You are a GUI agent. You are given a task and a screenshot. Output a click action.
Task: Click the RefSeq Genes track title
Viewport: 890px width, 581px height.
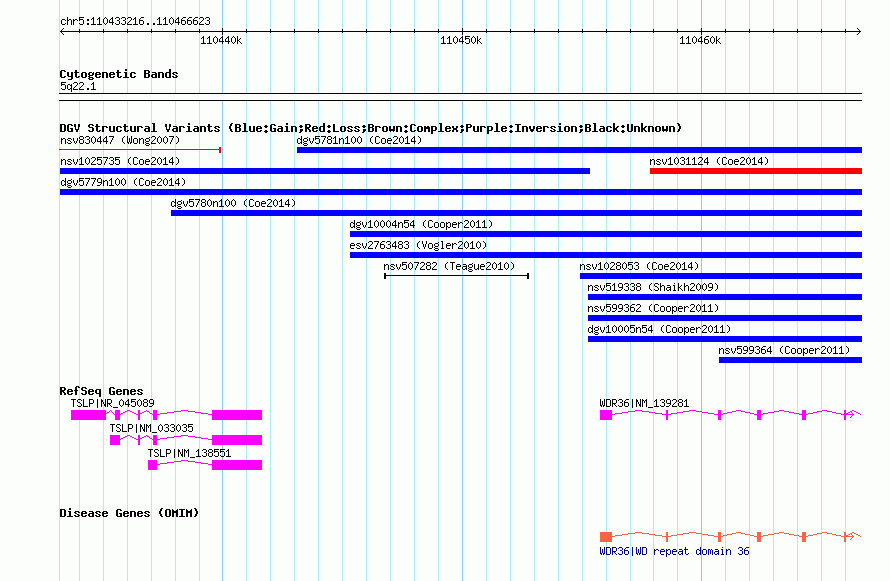coord(102,391)
